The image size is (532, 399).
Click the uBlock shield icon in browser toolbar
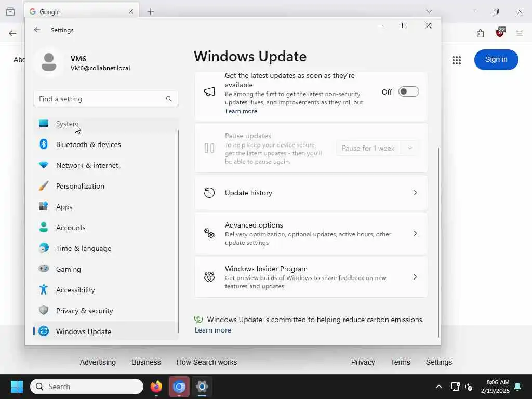(500, 33)
